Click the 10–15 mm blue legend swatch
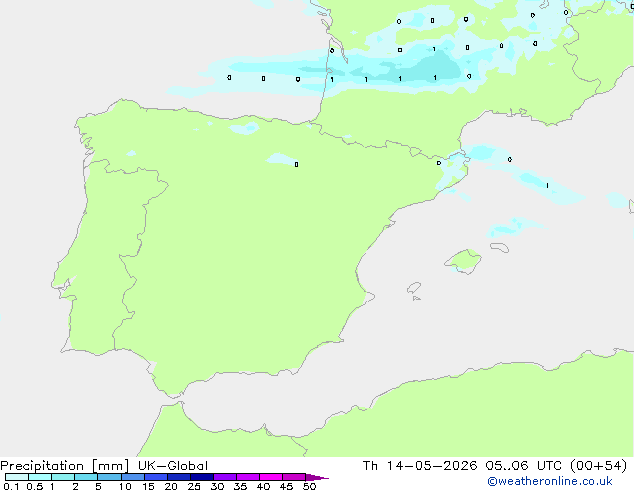This screenshot has height=490, width=634. pyautogui.click(x=132, y=477)
